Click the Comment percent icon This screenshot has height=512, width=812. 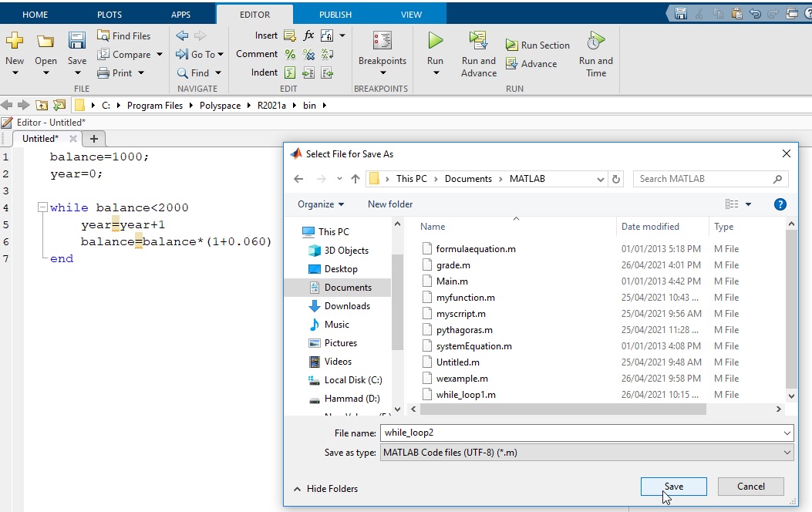point(290,54)
